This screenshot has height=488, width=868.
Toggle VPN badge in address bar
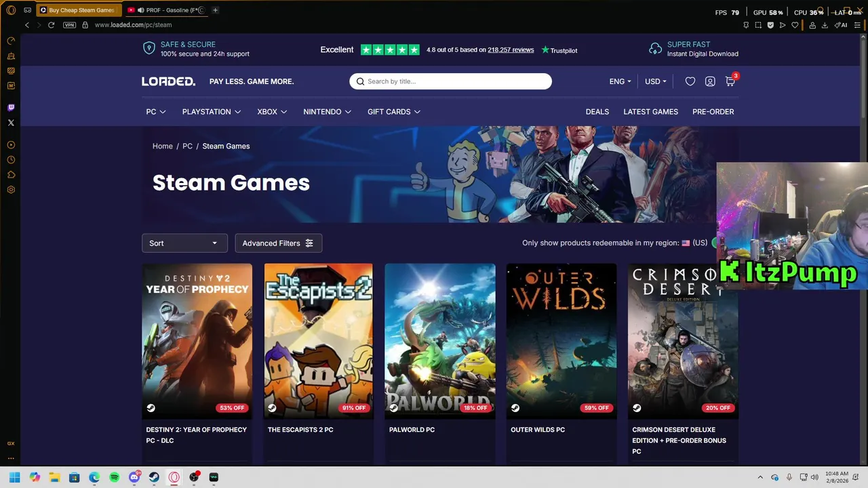(x=69, y=25)
